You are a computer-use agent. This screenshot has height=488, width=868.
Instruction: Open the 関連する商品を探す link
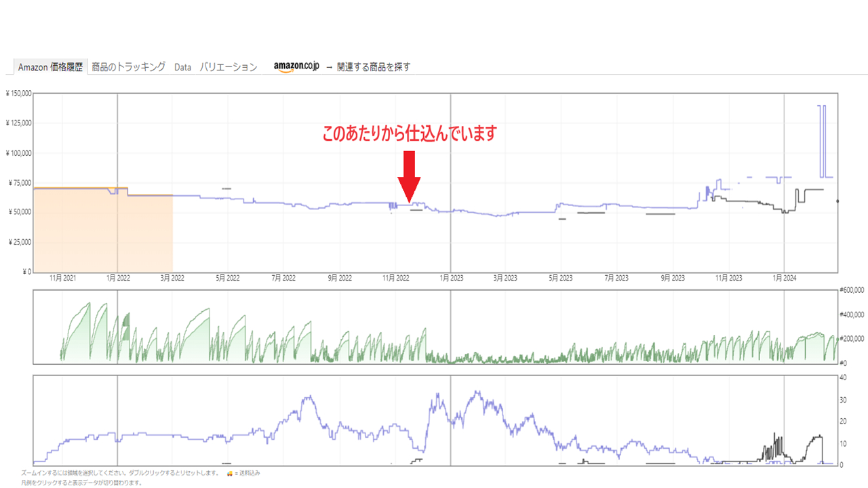(373, 66)
